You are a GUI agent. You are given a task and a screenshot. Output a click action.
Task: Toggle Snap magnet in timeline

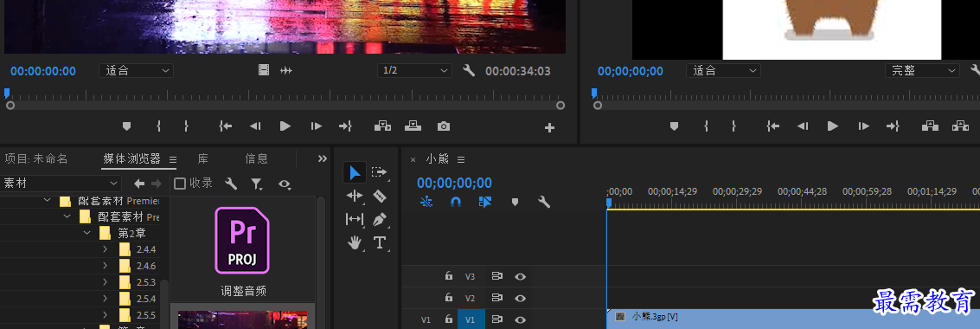tap(456, 202)
